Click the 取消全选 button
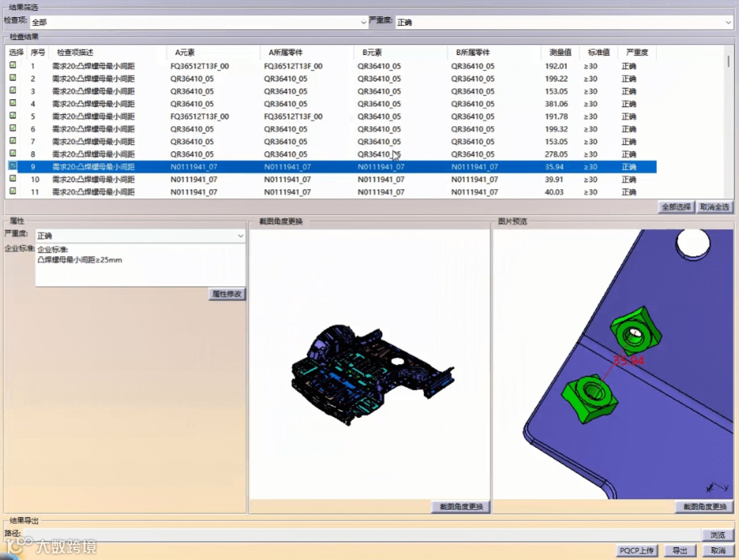The height and width of the screenshot is (560, 739). coord(715,207)
